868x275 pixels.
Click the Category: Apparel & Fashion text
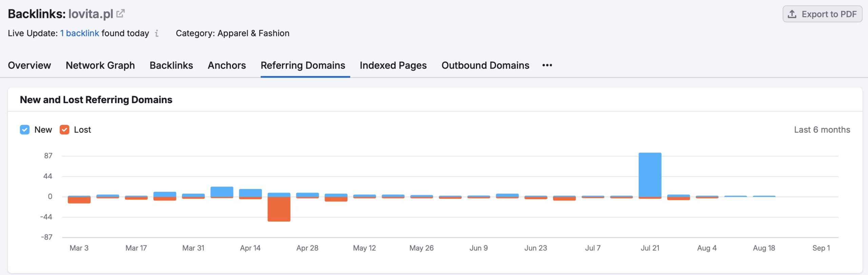(233, 33)
